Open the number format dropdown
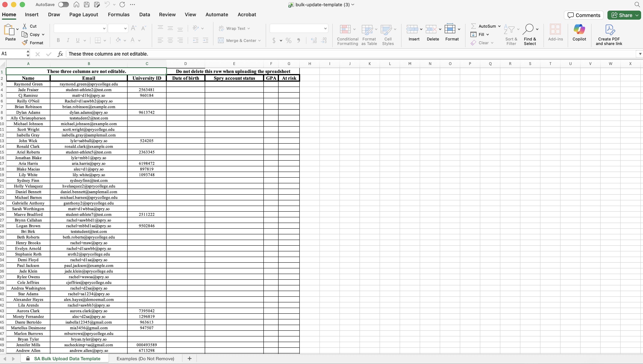The image size is (643, 364). click(299, 28)
